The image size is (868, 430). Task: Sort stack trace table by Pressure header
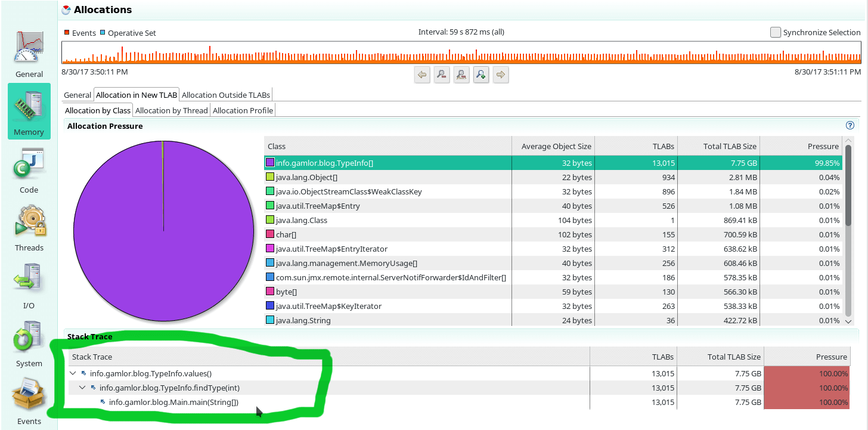[x=807, y=357]
